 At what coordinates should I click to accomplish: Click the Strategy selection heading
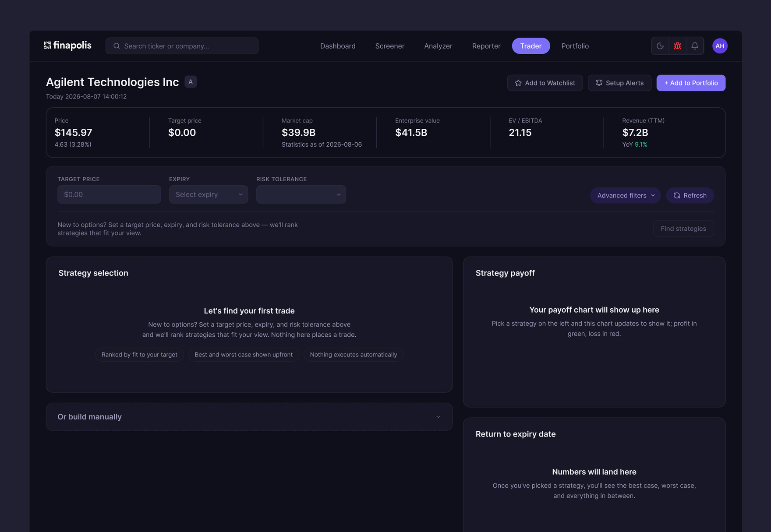click(x=93, y=273)
